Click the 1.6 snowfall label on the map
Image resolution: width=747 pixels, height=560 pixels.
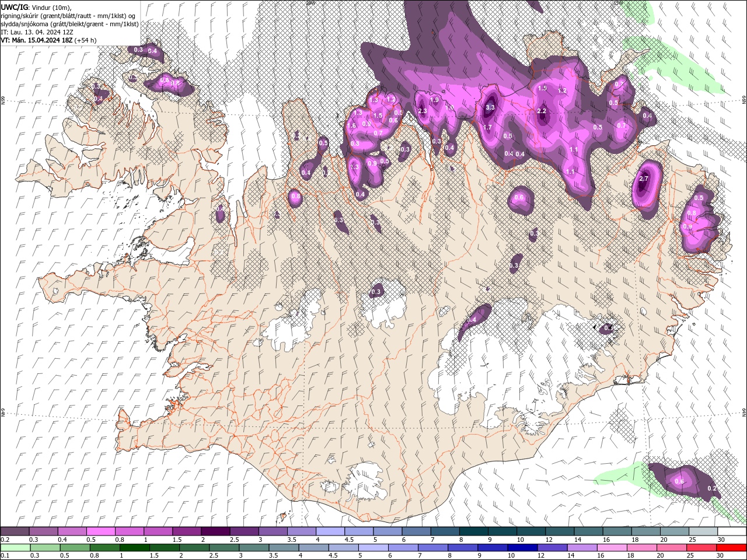tap(352, 126)
